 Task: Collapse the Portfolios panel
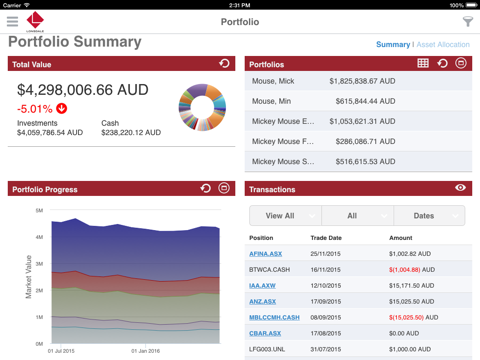[461, 63]
